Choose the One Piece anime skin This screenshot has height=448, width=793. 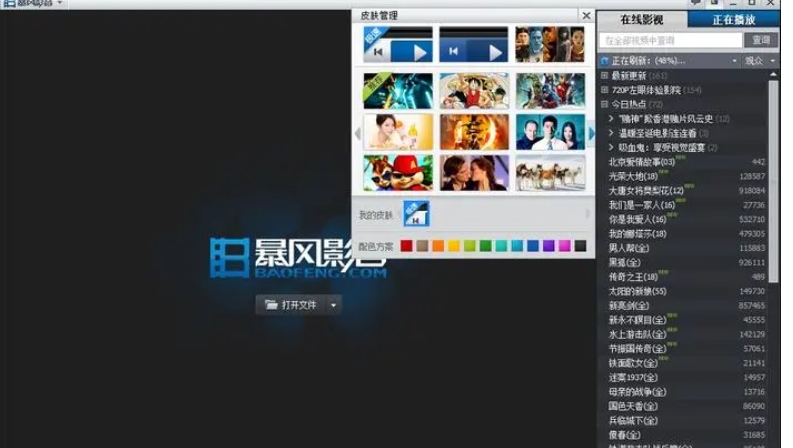click(x=474, y=91)
